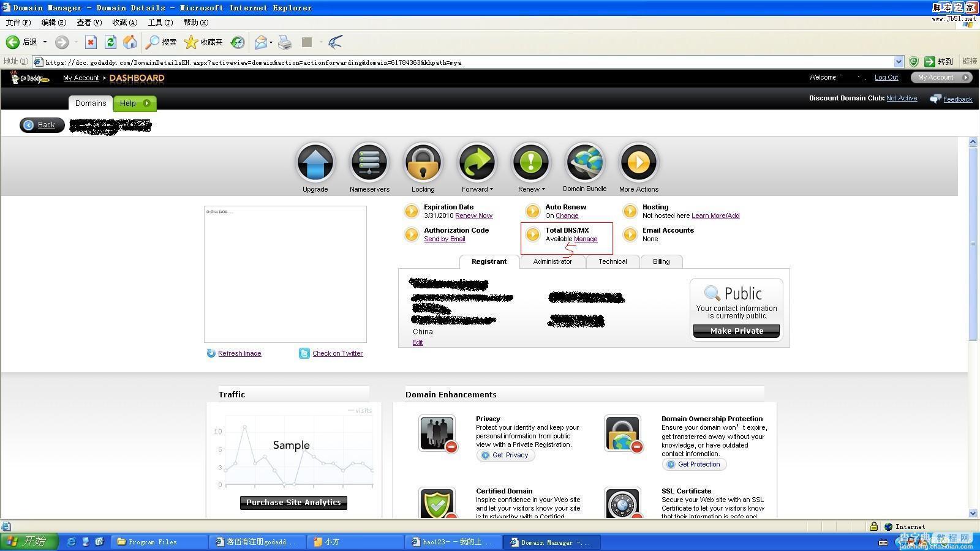
Task: Switch to the Billing contact tab
Action: point(661,261)
